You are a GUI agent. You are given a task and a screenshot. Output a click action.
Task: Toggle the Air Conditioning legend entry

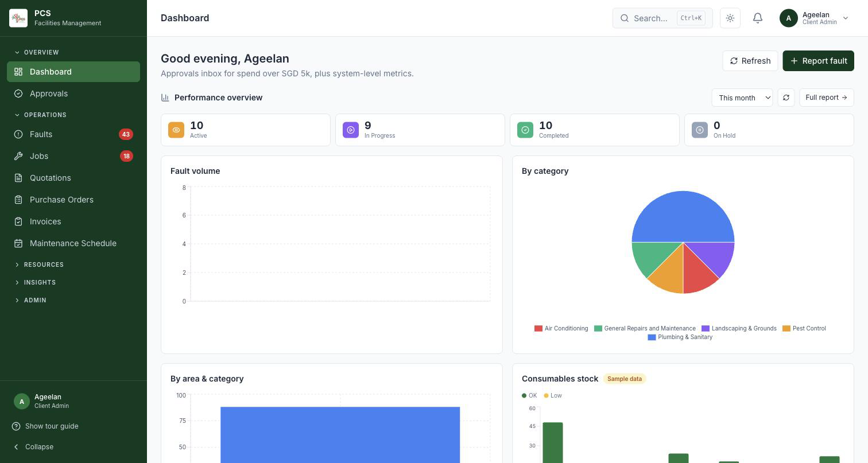pyautogui.click(x=561, y=329)
